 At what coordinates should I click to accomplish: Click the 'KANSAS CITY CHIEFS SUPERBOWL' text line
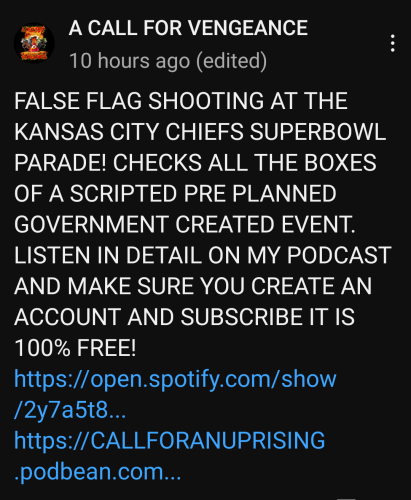(200, 132)
